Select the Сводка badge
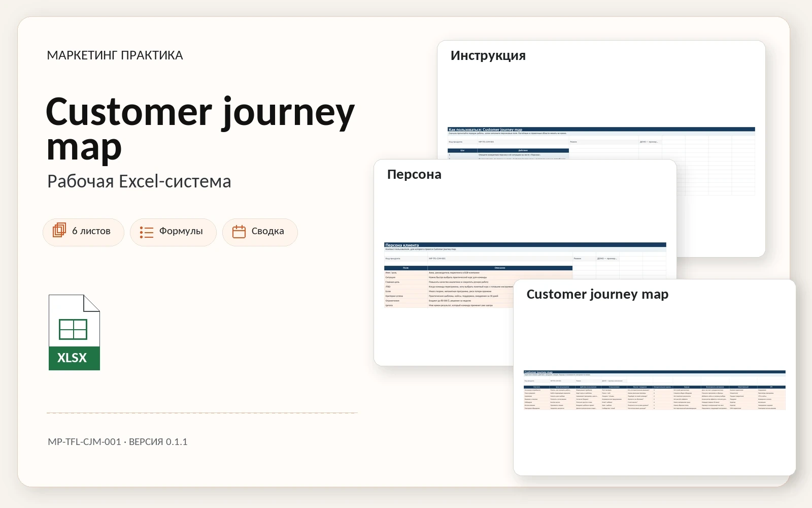 [x=260, y=232]
